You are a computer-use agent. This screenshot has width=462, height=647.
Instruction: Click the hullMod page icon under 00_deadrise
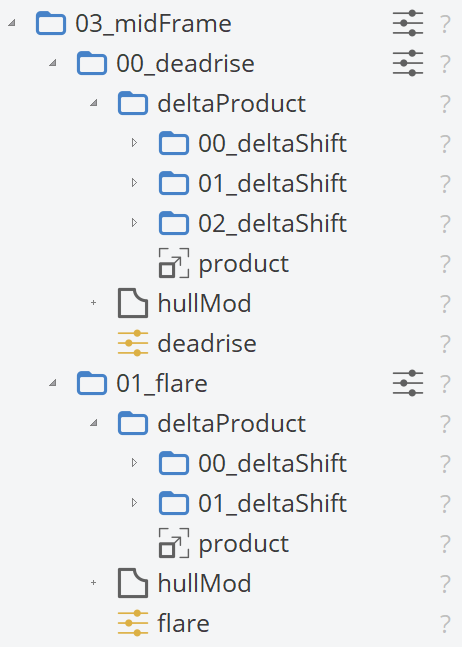(x=132, y=303)
